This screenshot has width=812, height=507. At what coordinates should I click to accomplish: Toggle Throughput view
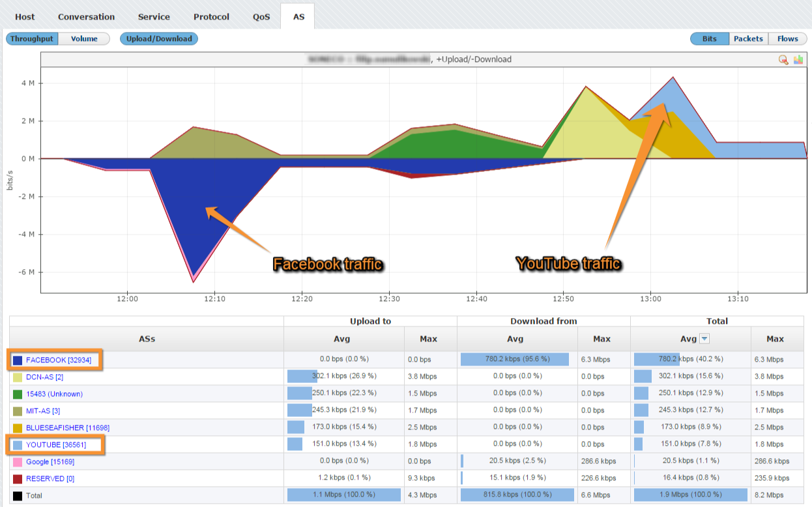tap(33, 39)
